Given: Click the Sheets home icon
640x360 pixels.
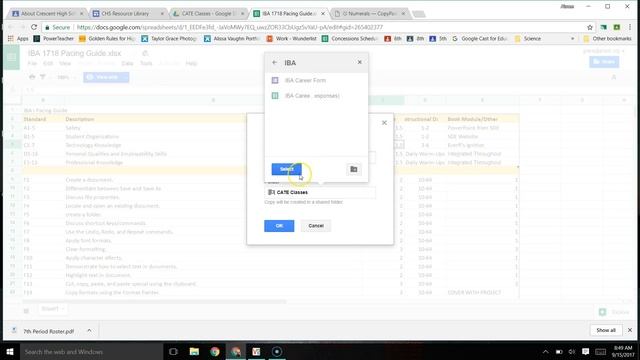Looking at the screenshot, I should click(11, 58).
